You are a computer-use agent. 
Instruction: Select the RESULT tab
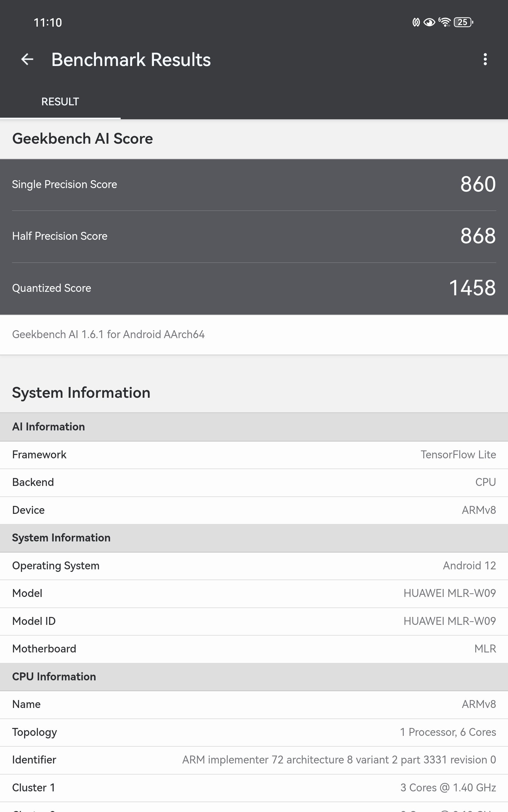click(x=60, y=102)
